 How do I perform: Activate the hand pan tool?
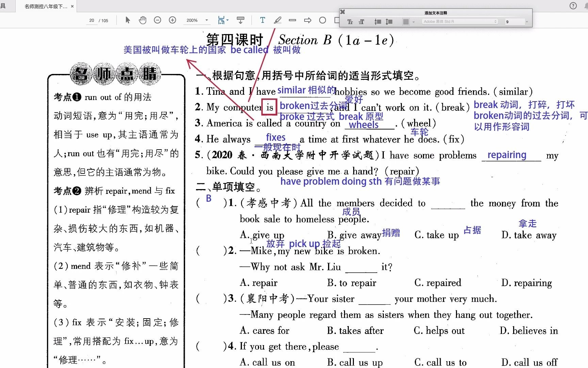coord(143,20)
